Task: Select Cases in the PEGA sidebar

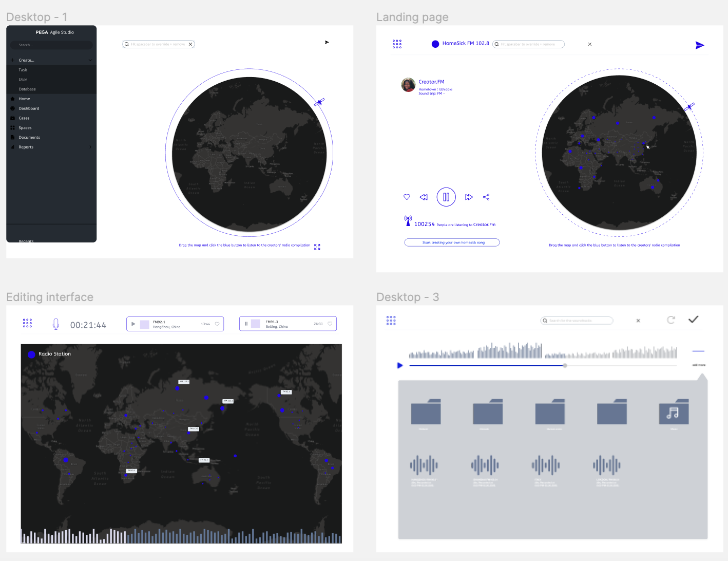Action: [x=24, y=118]
